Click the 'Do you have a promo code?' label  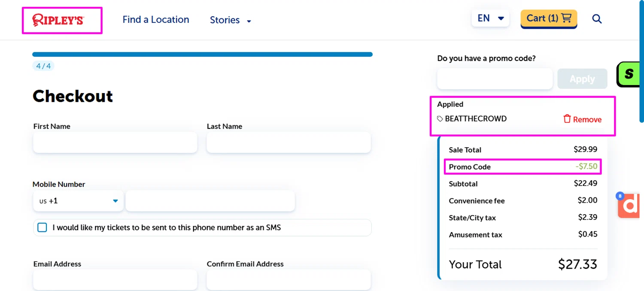click(x=486, y=58)
